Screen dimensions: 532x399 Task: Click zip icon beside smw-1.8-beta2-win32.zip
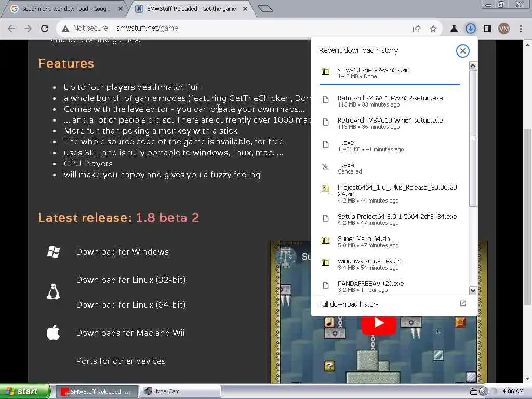tap(325, 72)
